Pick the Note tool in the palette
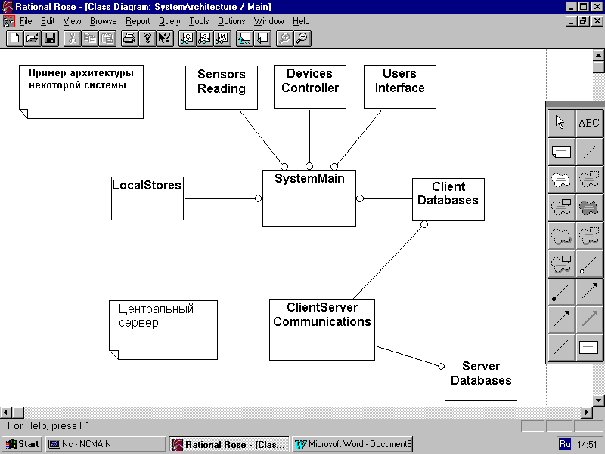 click(561, 152)
